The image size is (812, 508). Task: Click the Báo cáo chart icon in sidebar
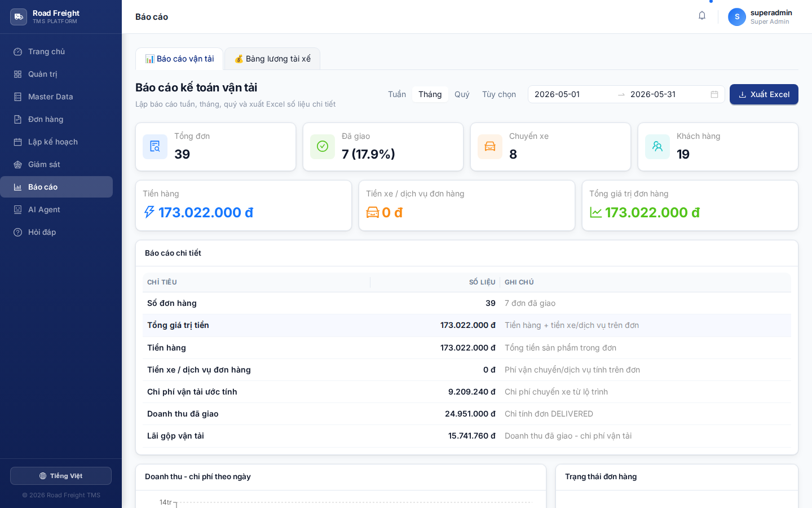[18, 187]
